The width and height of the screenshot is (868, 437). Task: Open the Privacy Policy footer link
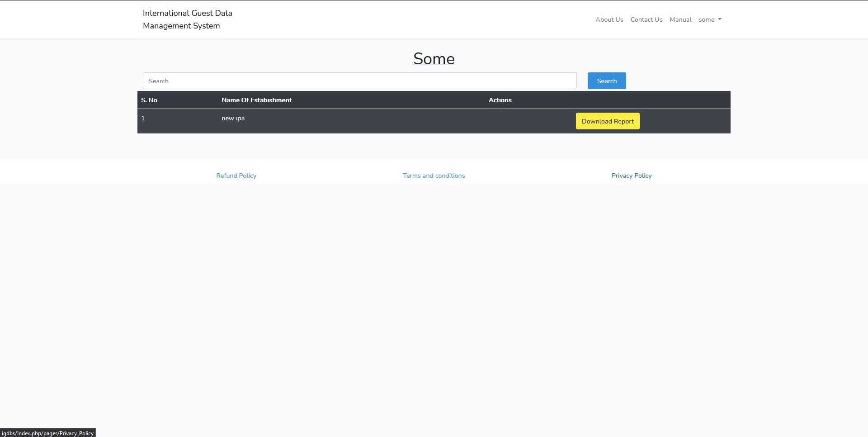pyautogui.click(x=631, y=176)
